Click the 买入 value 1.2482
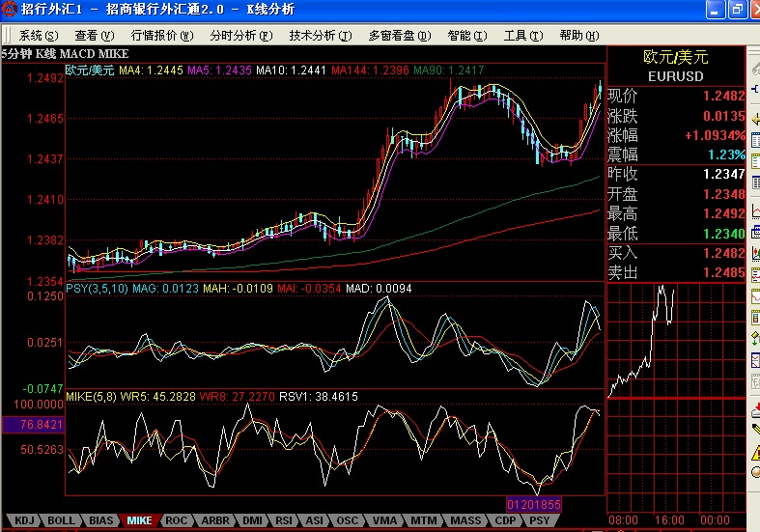Image resolution: width=760 pixels, height=532 pixels. coord(723,253)
